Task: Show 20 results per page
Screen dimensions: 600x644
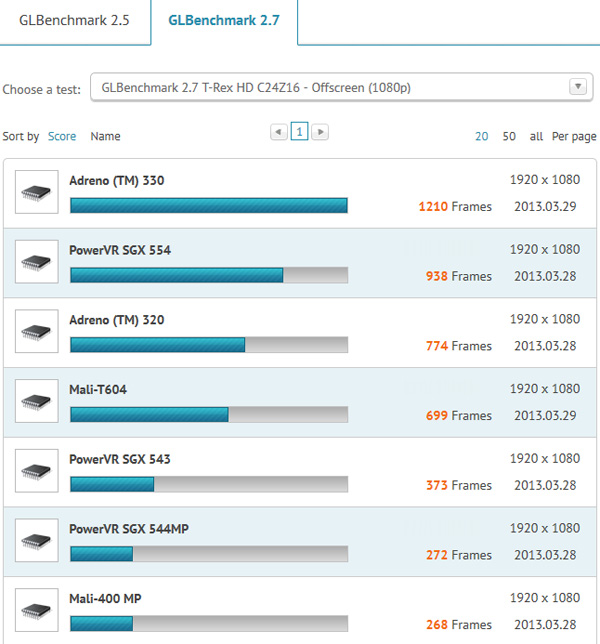Action: (482, 136)
